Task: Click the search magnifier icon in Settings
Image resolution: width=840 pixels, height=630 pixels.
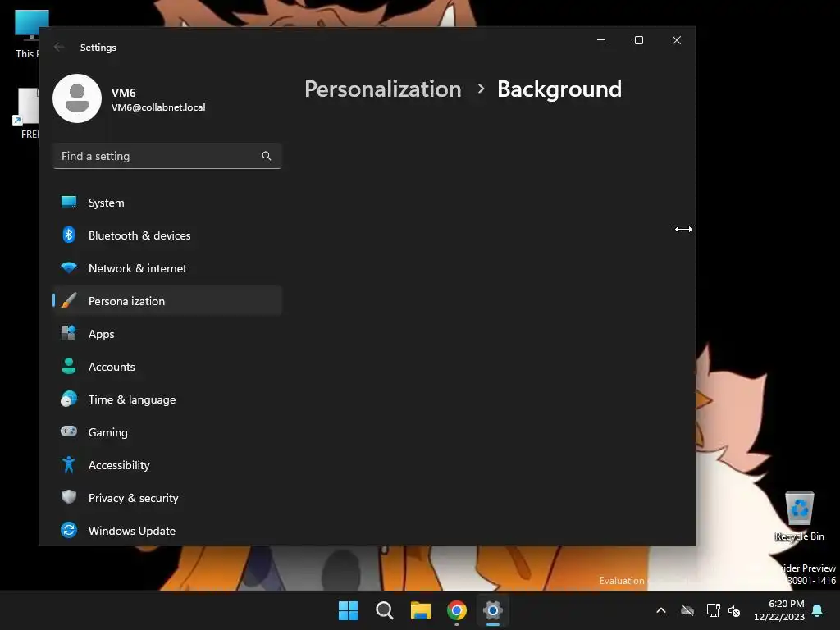Action: 267,156
